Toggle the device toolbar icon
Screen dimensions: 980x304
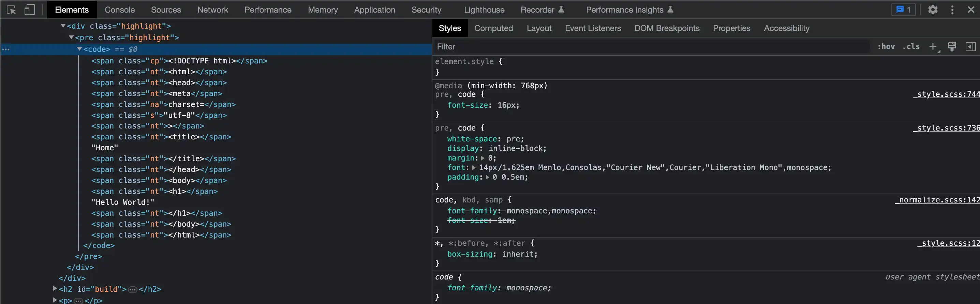click(x=29, y=10)
